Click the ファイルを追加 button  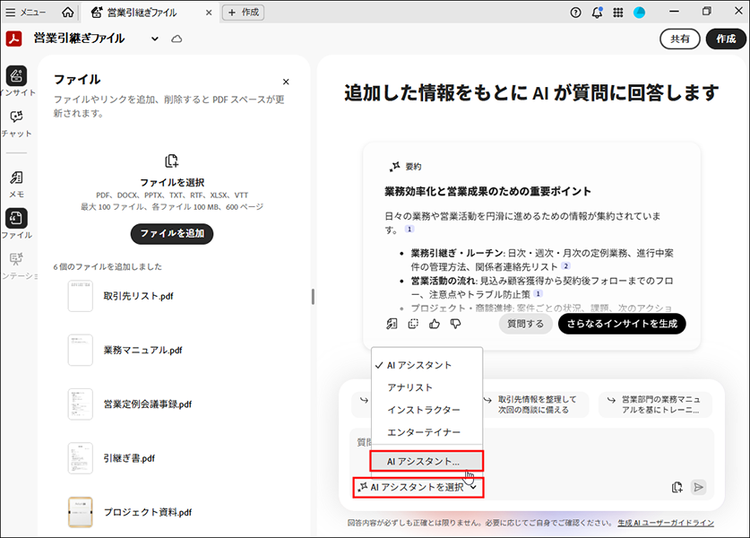[171, 233]
